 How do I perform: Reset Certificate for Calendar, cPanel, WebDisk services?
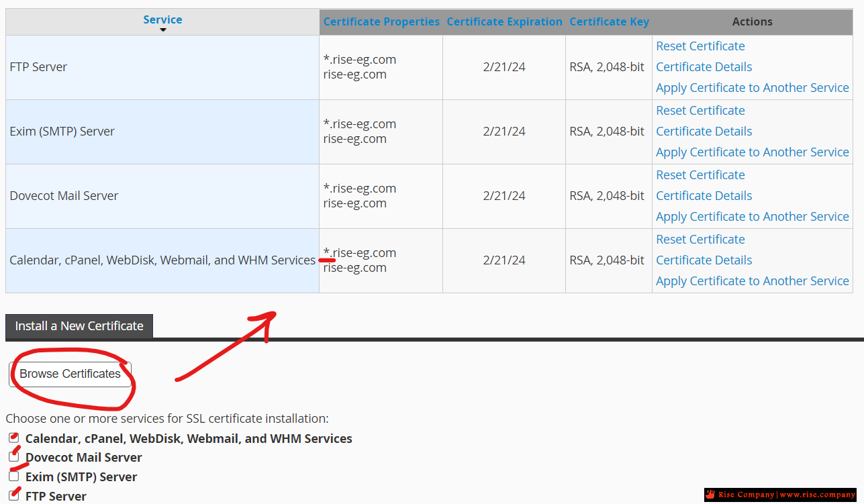click(x=700, y=240)
